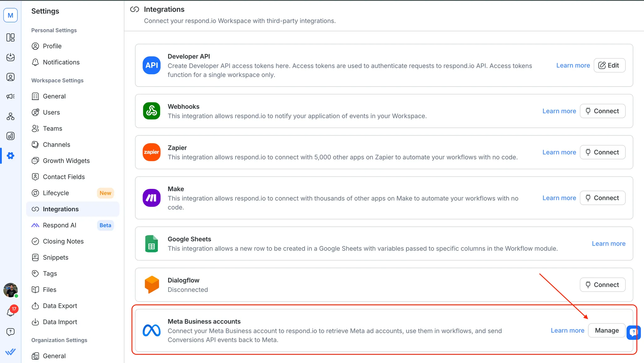Select Contact Fields in settings sidebar
Screen dimensions: 644x363
tap(64, 177)
